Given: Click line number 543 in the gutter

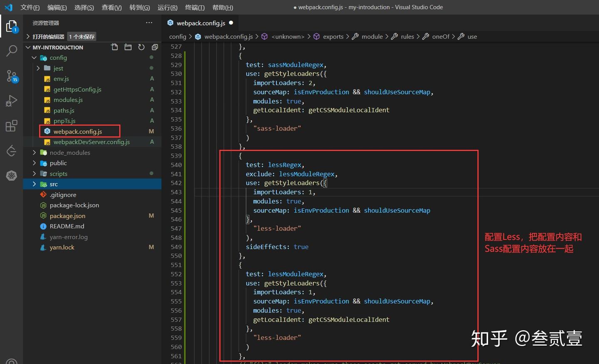Looking at the screenshot, I should [176, 192].
